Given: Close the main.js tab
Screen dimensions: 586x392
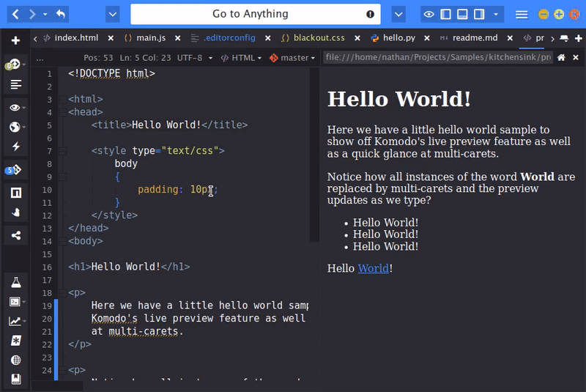Looking at the screenshot, I should 178,38.
